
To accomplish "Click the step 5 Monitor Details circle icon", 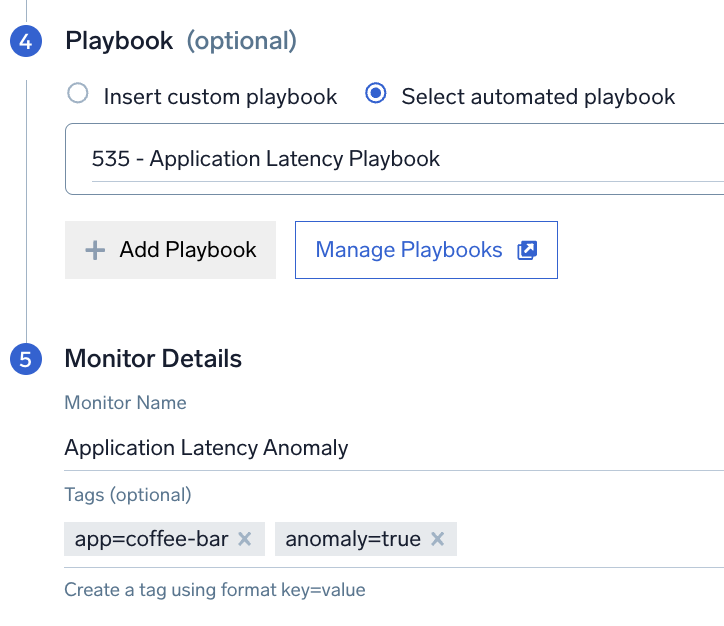I will pyautogui.click(x=26, y=359).
